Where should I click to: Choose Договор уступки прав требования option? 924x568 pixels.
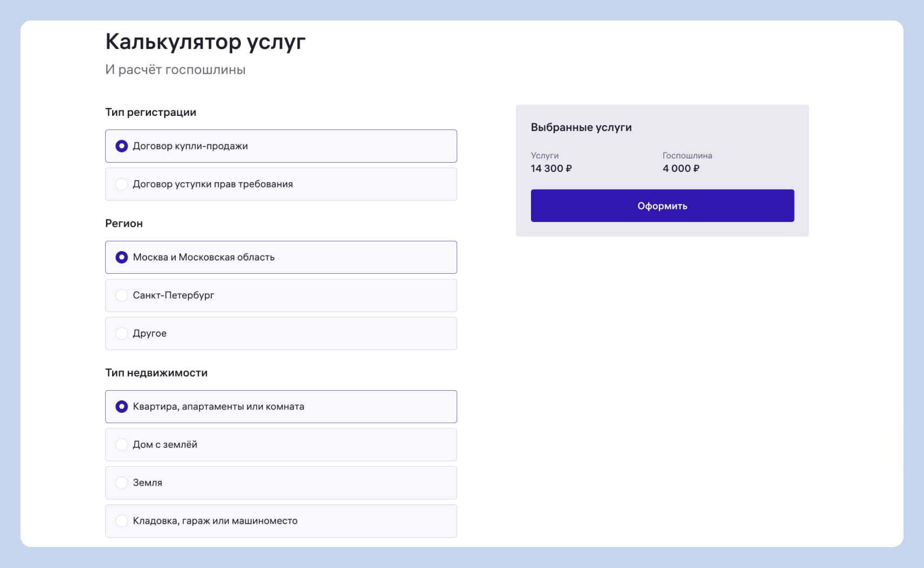[x=122, y=184]
